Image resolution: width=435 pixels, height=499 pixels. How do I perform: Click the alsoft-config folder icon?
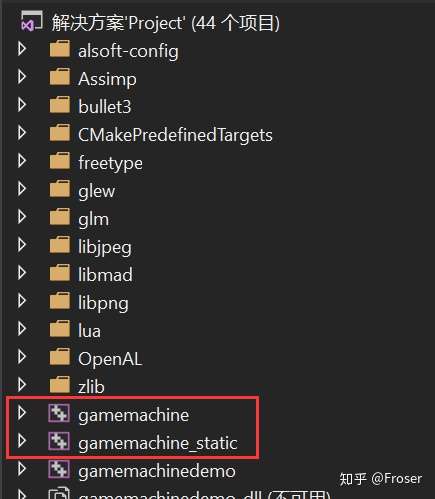point(60,49)
